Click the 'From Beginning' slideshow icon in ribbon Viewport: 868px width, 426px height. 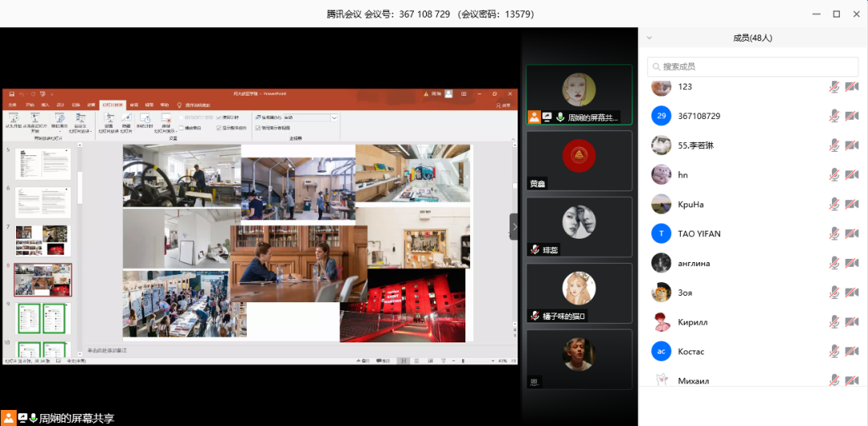[14, 118]
